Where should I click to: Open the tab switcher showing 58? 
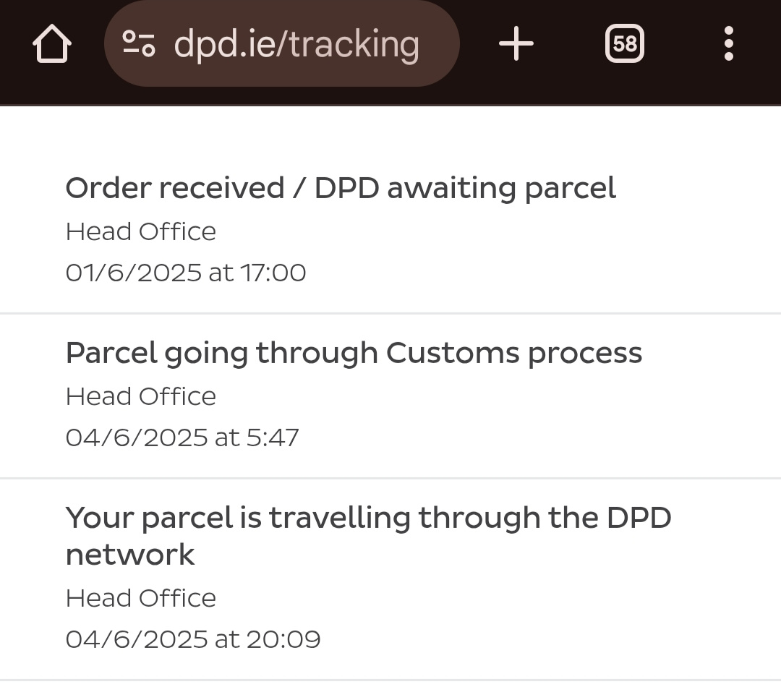pos(624,45)
